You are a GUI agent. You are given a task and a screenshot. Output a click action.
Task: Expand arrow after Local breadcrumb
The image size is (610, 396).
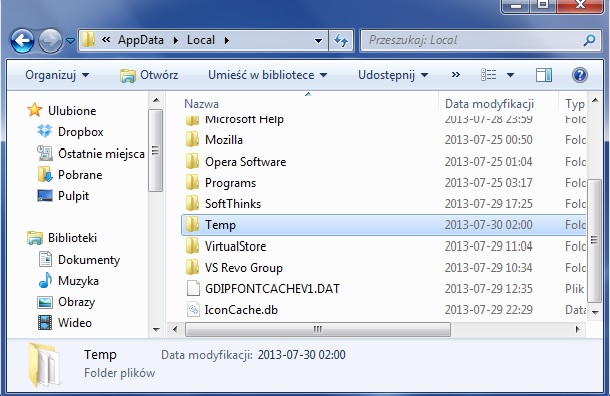[227, 40]
